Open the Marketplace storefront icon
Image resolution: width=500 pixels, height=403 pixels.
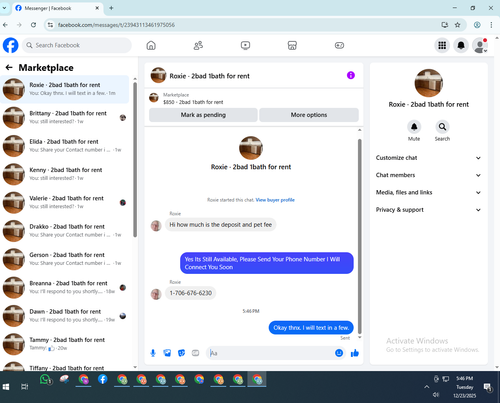[292, 45]
